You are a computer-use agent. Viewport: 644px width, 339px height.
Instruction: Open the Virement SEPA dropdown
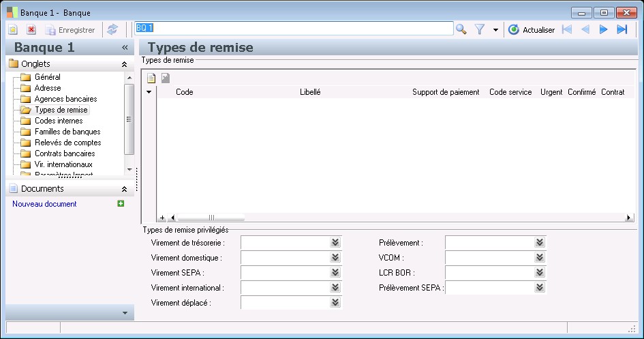pyautogui.click(x=335, y=272)
